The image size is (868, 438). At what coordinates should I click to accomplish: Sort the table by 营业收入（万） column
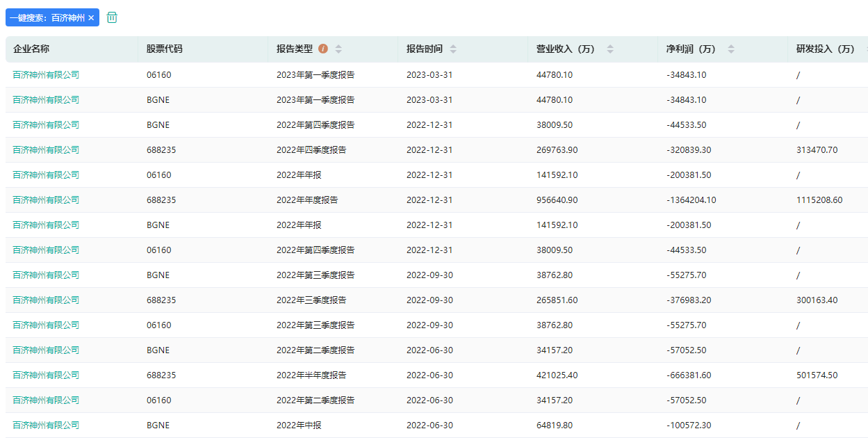[x=610, y=49]
